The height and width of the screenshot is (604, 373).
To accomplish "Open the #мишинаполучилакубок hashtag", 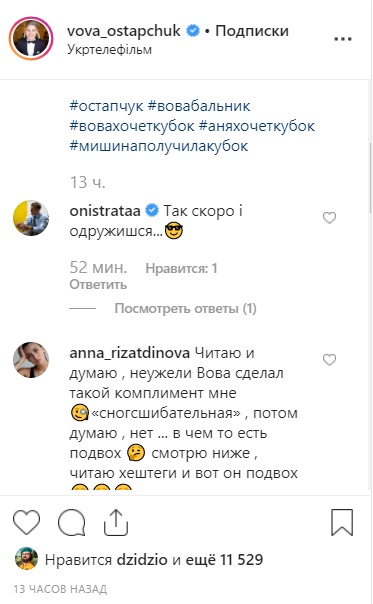I will tap(159, 146).
